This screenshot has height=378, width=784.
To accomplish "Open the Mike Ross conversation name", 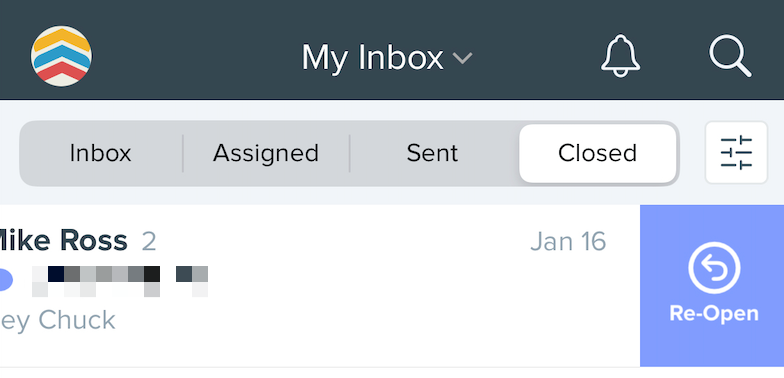I will (x=62, y=241).
